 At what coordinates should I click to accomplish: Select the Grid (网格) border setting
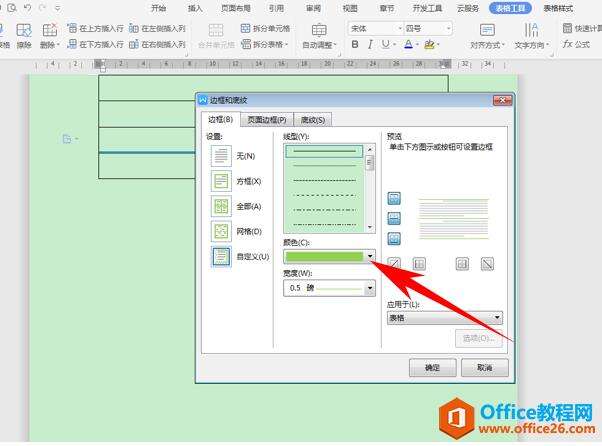point(221,231)
